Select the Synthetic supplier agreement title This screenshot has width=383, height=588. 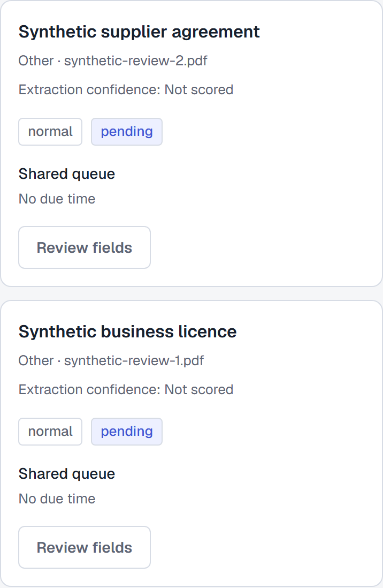click(x=139, y=32)
